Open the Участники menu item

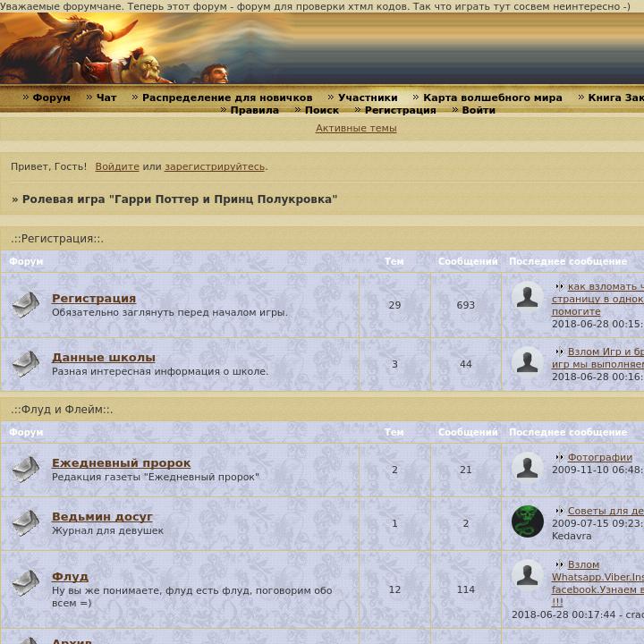[368, 97]
